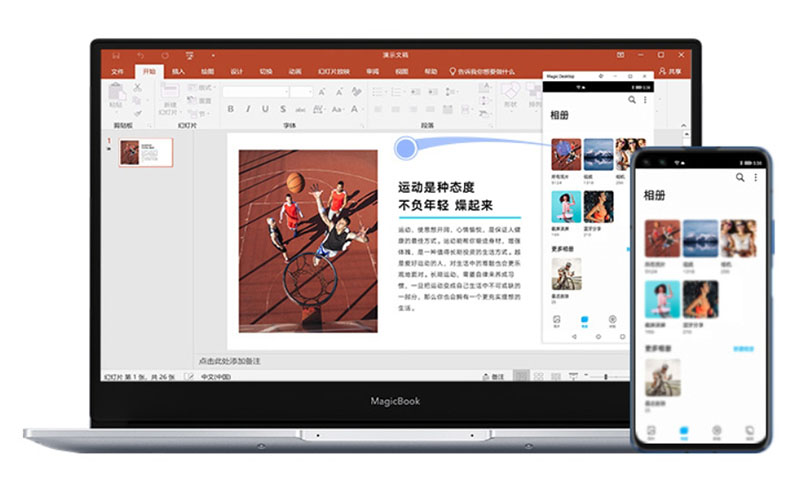Click the 共享 (Share) button
Viewport: 800px width, 495px height.
(x=670, y=72)
